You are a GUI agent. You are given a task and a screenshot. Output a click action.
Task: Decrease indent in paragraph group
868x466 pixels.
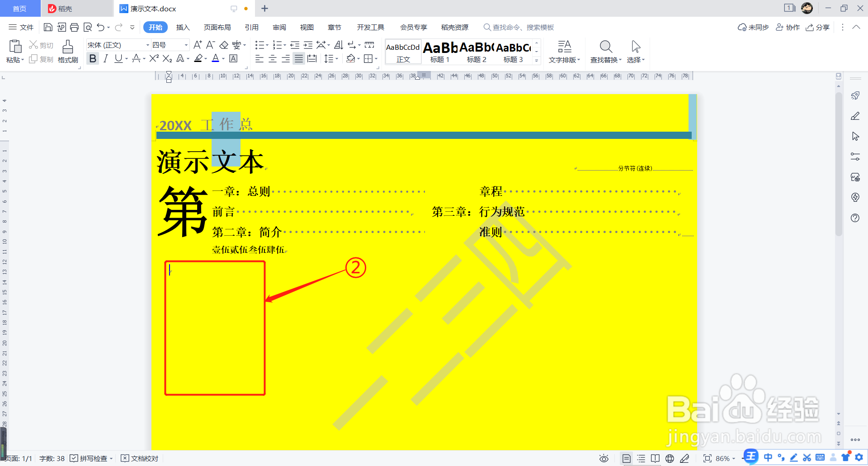point(295,45)
